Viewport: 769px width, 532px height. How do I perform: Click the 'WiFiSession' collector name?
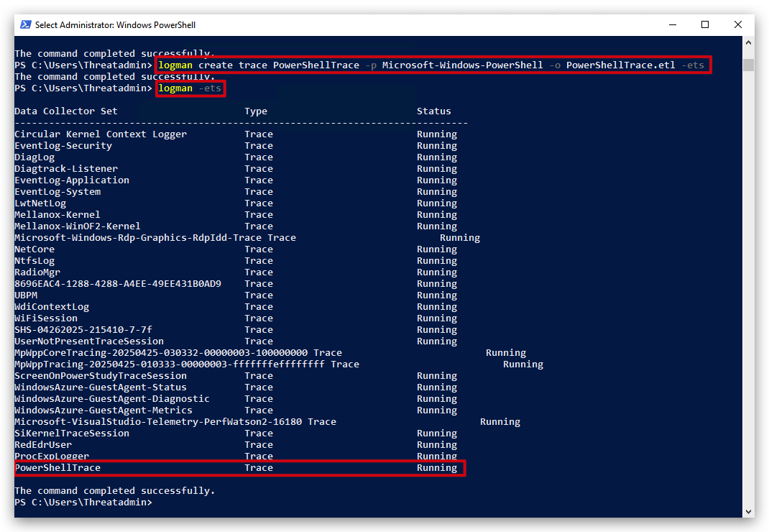pyautogui.click(x=46, y=318)
